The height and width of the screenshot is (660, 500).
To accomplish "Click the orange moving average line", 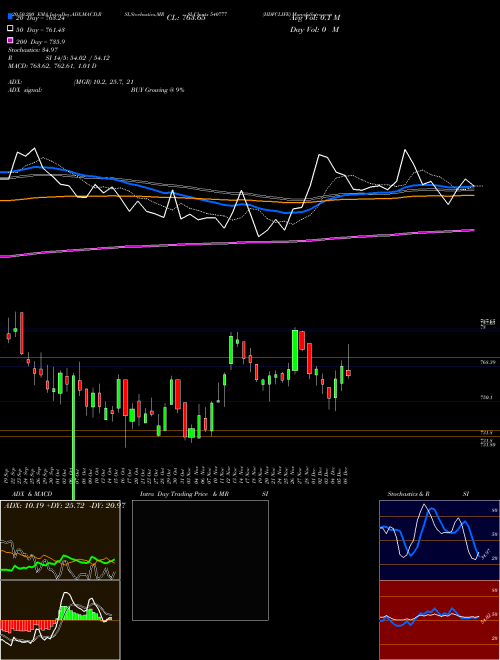I will [236, 198].
